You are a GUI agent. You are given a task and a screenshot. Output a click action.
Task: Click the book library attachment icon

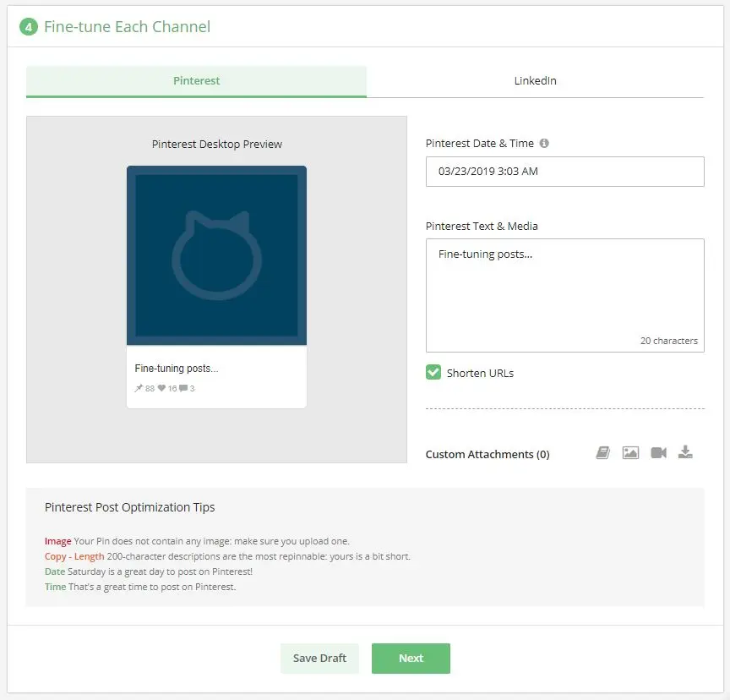coord(602,453)
